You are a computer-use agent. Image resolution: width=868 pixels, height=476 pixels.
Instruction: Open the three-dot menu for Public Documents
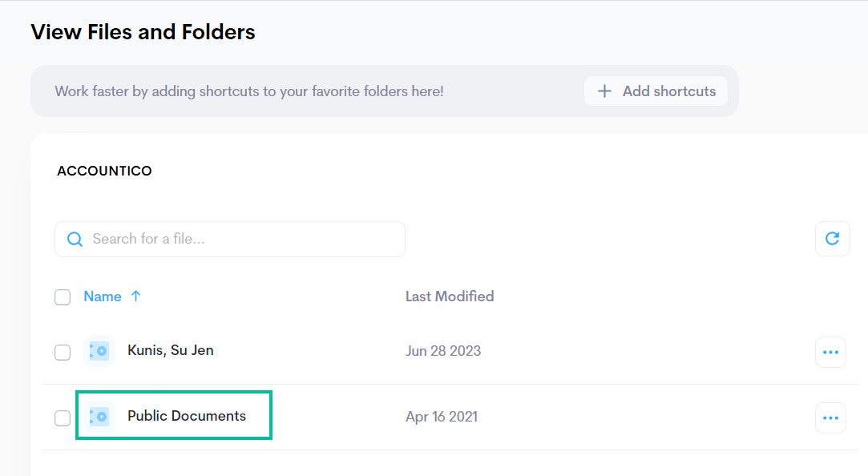(x=830, y=418)
